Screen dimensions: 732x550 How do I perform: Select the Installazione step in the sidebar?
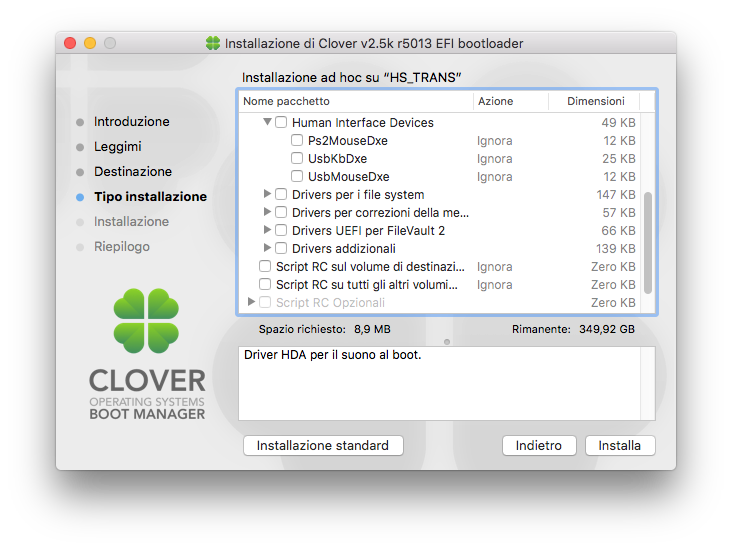[x=131, y=221]
